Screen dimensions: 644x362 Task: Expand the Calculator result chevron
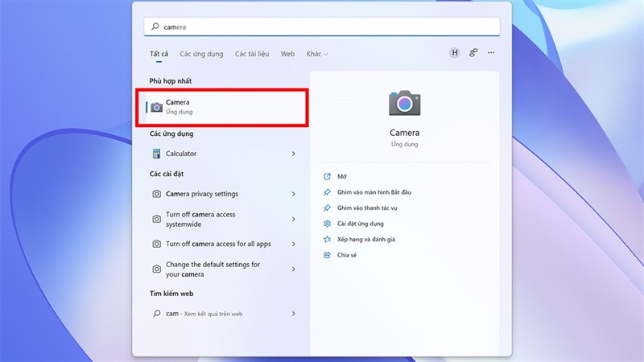[294, 154]
